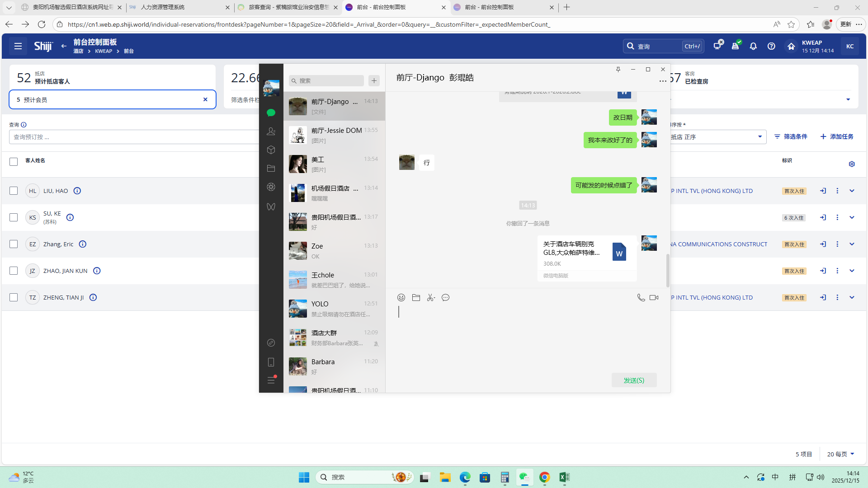Expand the ZHENG, TIAN JI row chevron
868x488 pixels.
coord(852,297)
